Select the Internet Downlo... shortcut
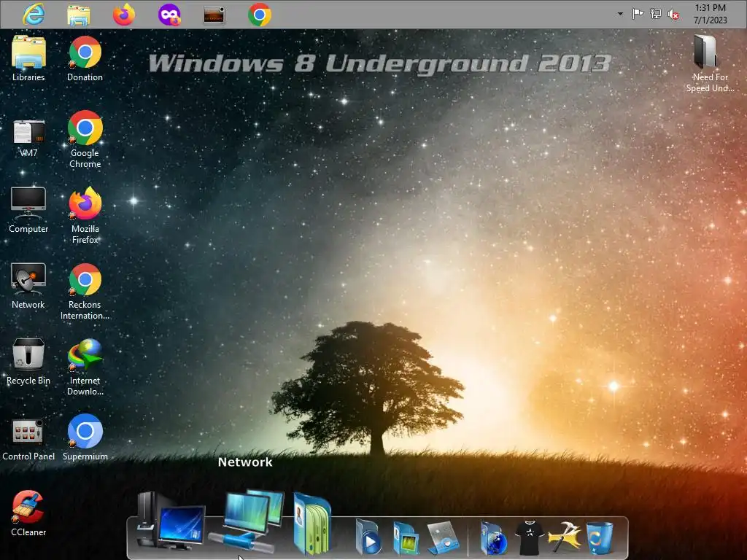The width and height of the screenshot is (747, 560). (85, 367)
